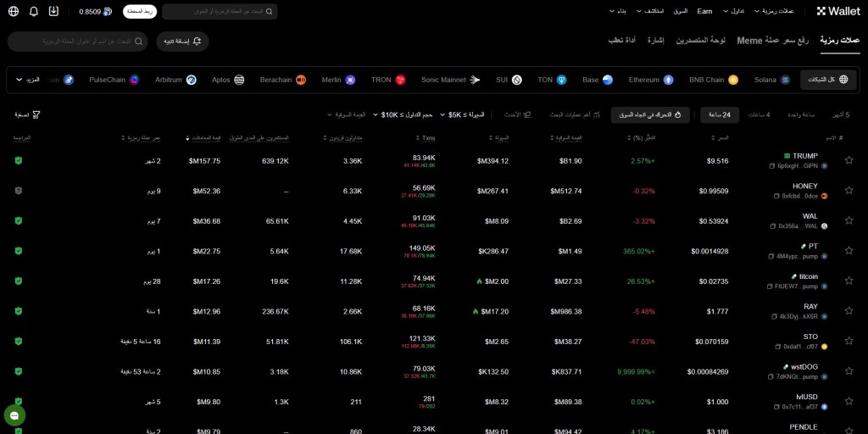This screenshot has height=434, width=868.
Task: Click the download app icon
Action: tap(54, 12)
